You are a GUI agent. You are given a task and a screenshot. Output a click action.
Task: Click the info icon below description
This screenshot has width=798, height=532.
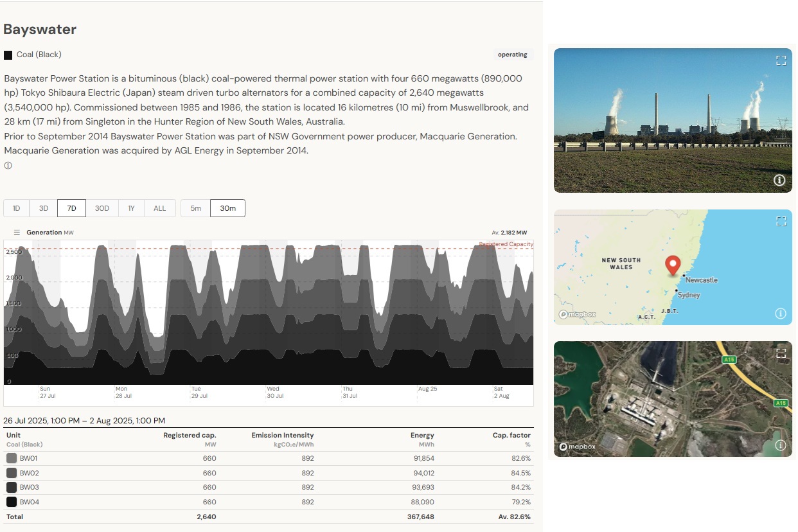[x=8, y=166]
